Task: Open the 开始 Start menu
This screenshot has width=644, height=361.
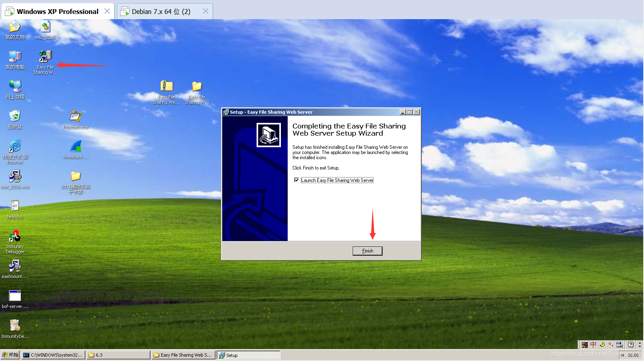Action: point(10,355)
